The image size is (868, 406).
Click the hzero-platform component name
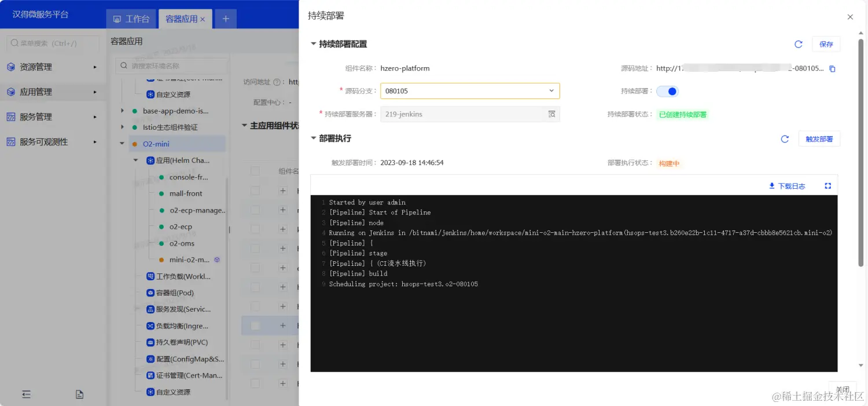405,68
